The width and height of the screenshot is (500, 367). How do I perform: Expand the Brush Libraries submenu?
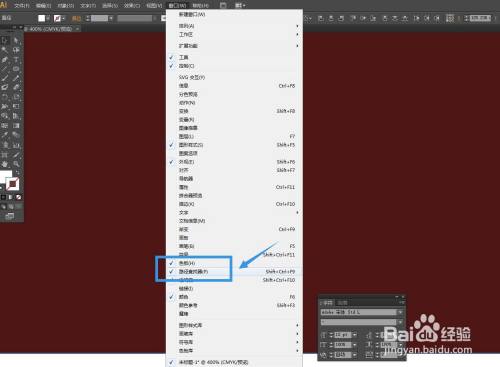point(234,333)
